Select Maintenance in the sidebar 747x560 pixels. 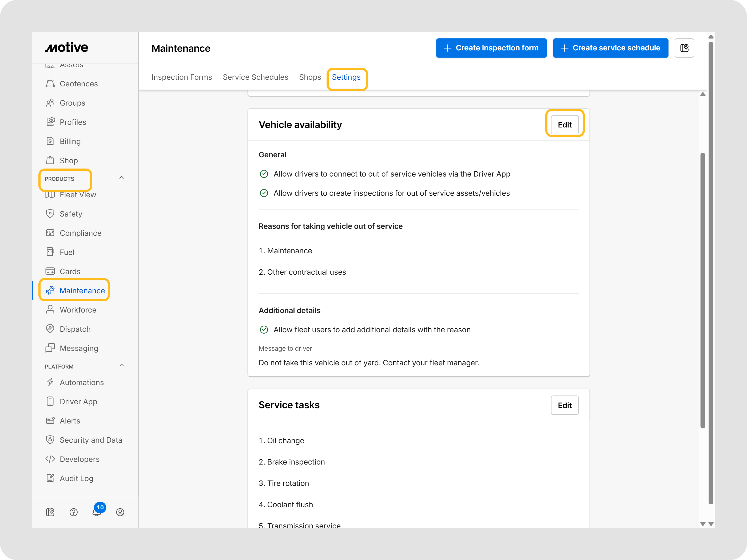coord(75,291)
